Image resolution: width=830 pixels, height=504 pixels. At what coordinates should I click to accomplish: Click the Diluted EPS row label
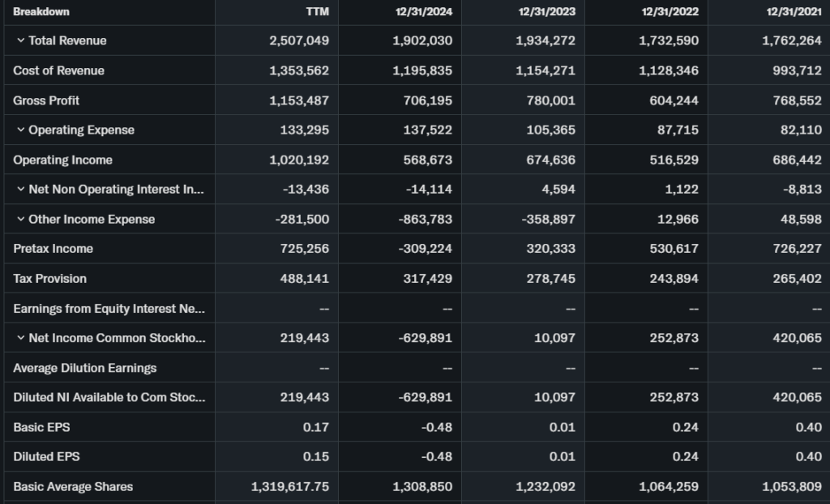click(46, 457)
